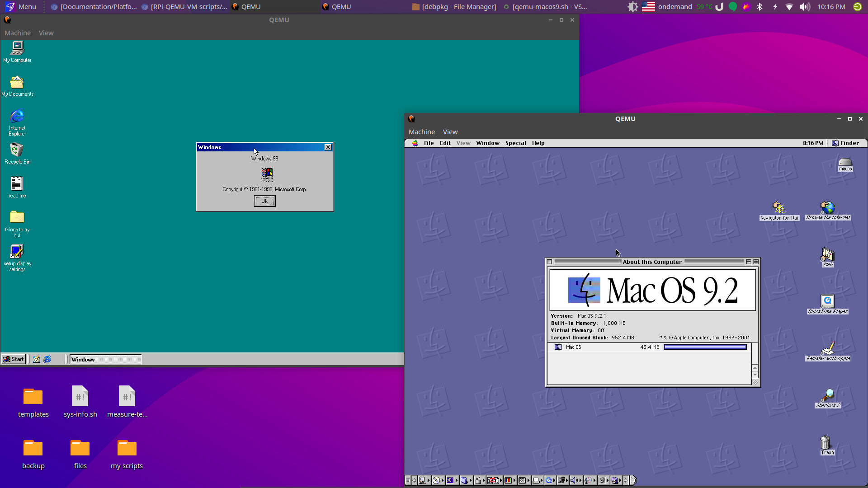Click the Mac OS memory usage bar
The image size is (868, 488).
(x=705, y=347)
